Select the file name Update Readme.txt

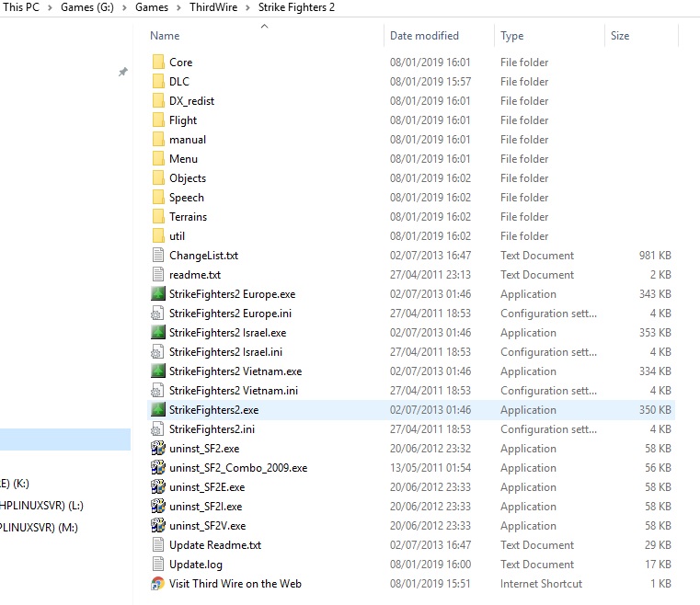point(215,544)
